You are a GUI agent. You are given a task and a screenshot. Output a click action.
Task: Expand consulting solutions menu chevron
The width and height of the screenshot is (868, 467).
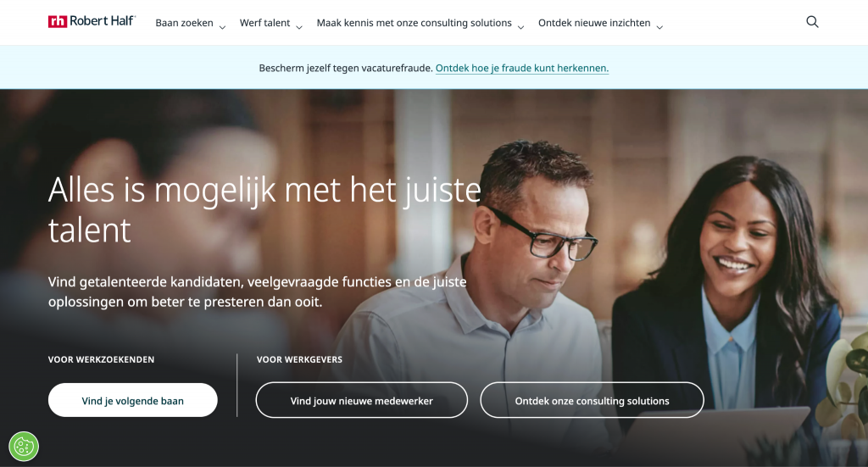(520, 26)
